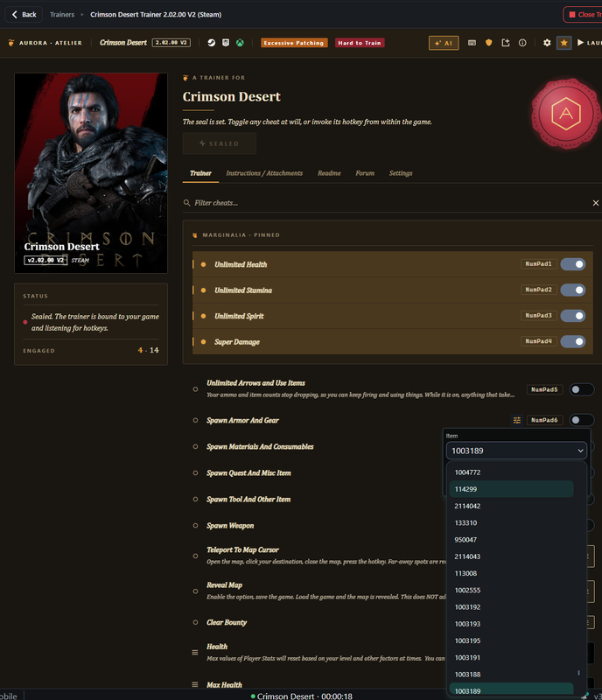Open the Instructions / Attachments tab
The image size is (602, 700).
tap(264, 173)
